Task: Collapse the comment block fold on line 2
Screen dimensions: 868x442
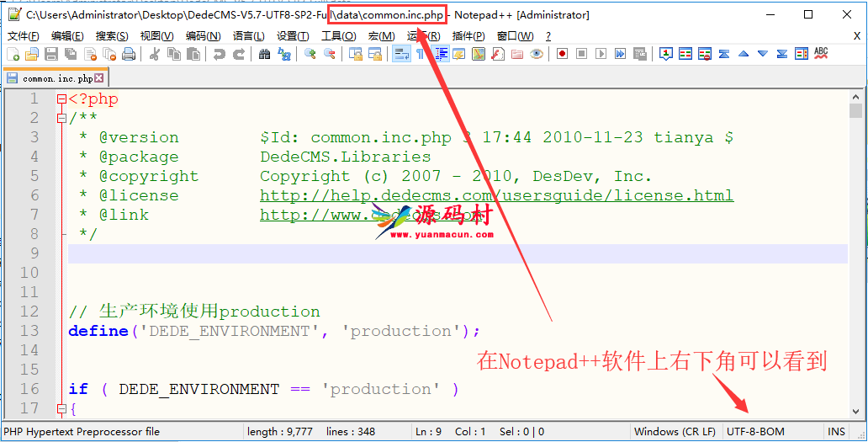Action: pos(61,119)
